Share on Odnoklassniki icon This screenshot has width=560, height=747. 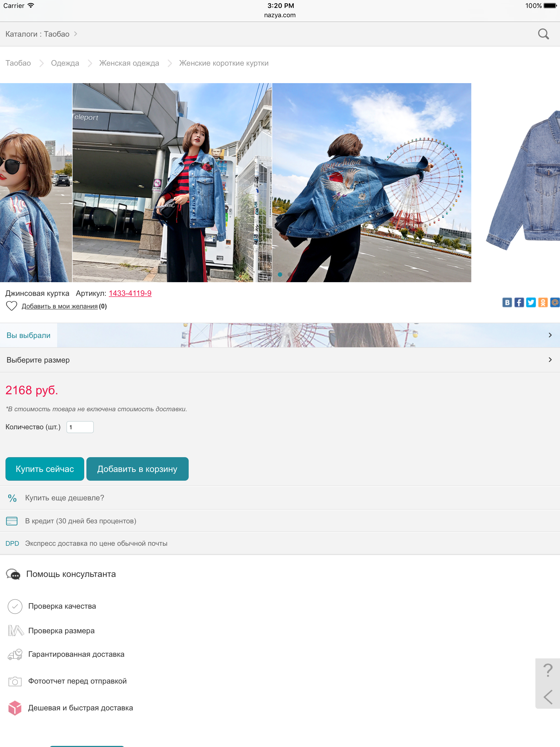[542, 302]
